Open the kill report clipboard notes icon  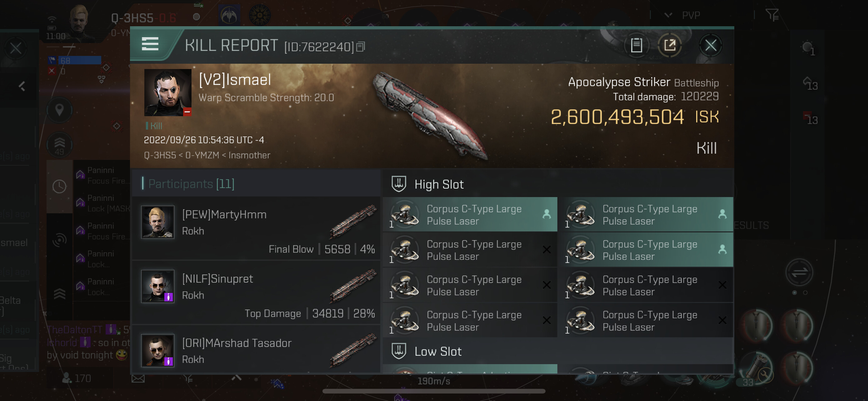pyautogui.click(x=636, y=45)
